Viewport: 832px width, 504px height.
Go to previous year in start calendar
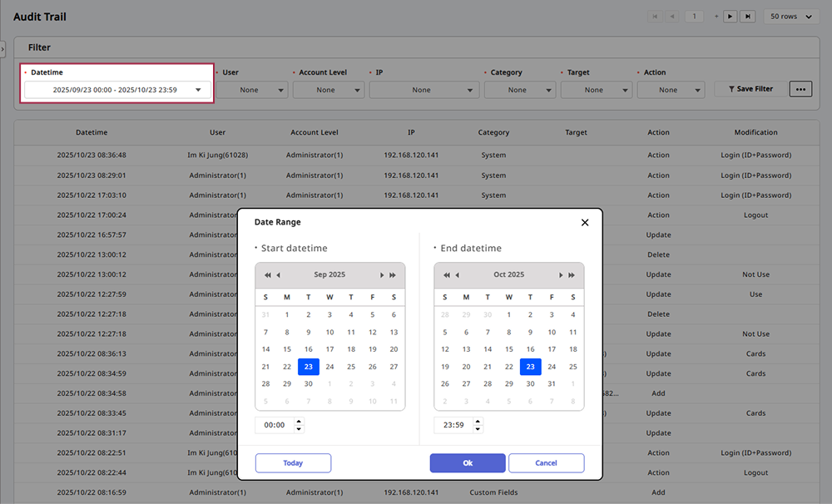[x=267, y=275]
